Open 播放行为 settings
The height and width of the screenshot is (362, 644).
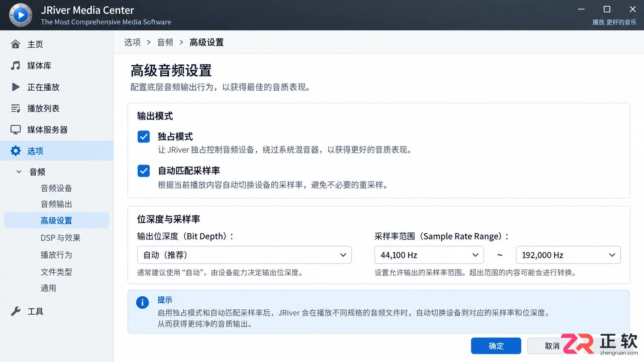tap(56, 255)
